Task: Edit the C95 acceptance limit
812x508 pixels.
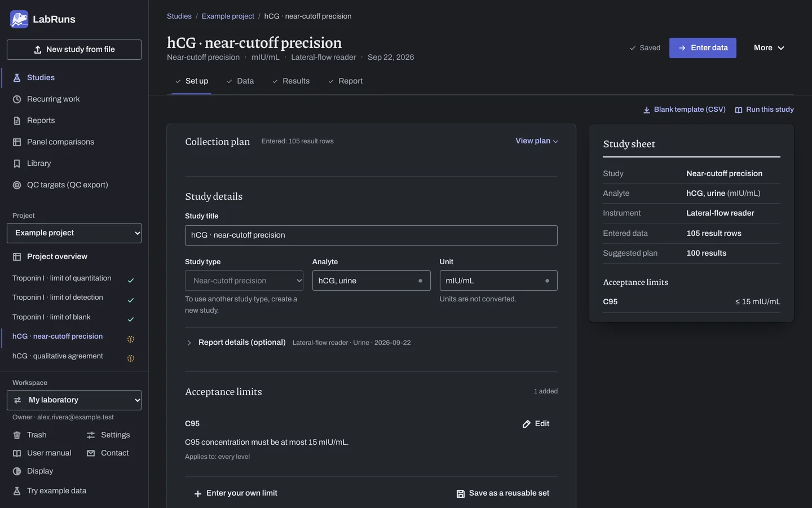Action: tap(536, 424)
